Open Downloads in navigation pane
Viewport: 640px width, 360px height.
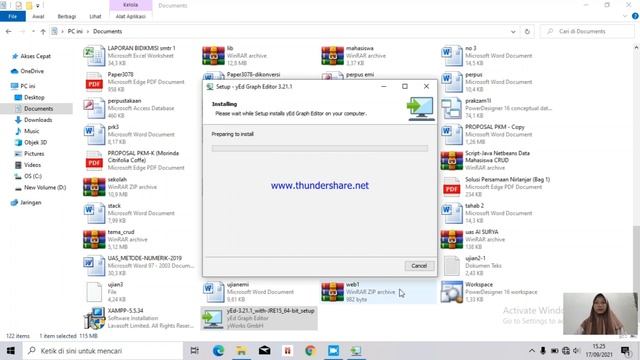(38, 120)
